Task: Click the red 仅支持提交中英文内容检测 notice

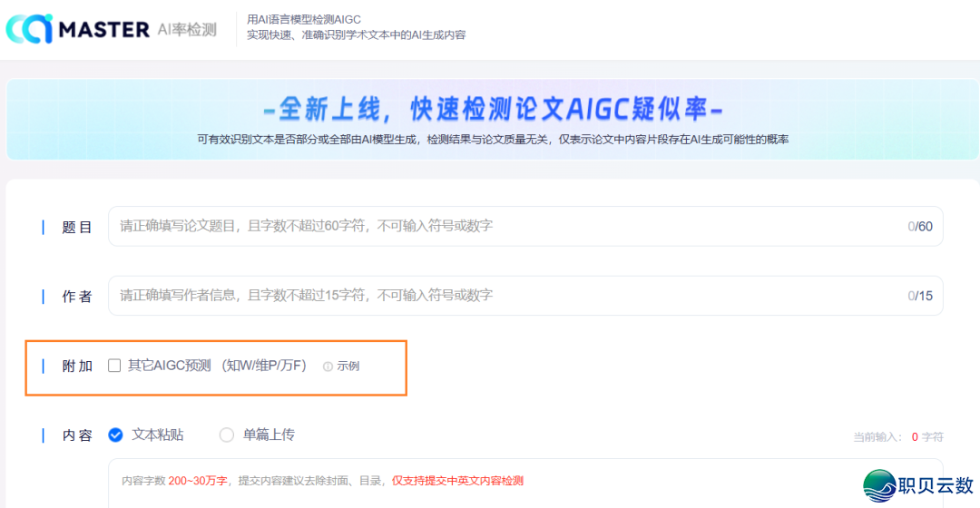Action: coord(457,481)
